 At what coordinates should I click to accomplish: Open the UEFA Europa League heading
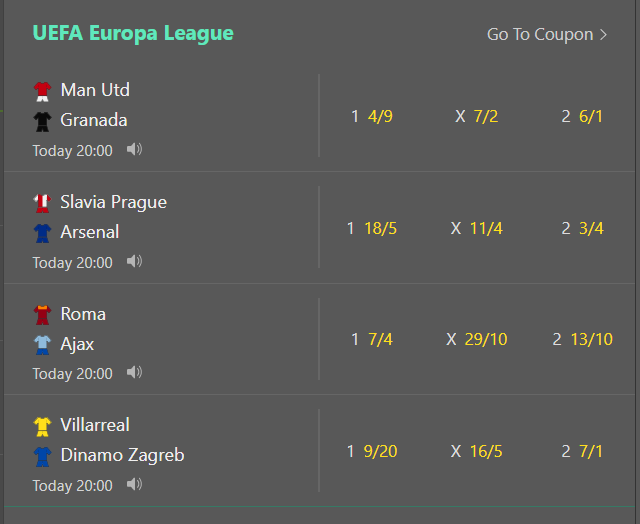(x=133, y=33)
